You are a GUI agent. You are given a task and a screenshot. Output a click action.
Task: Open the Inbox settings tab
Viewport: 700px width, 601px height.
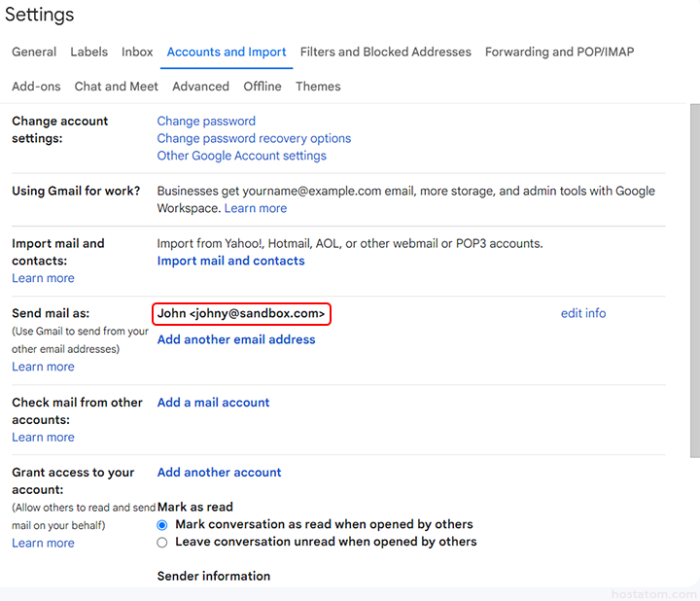tap(137, 52)
